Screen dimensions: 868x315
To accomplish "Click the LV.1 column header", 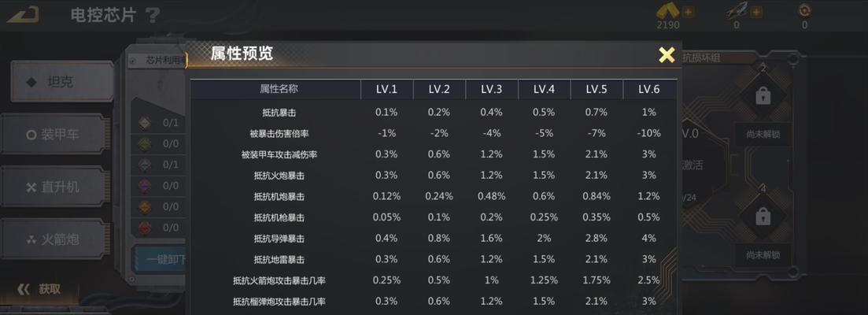I will [386, 89].
